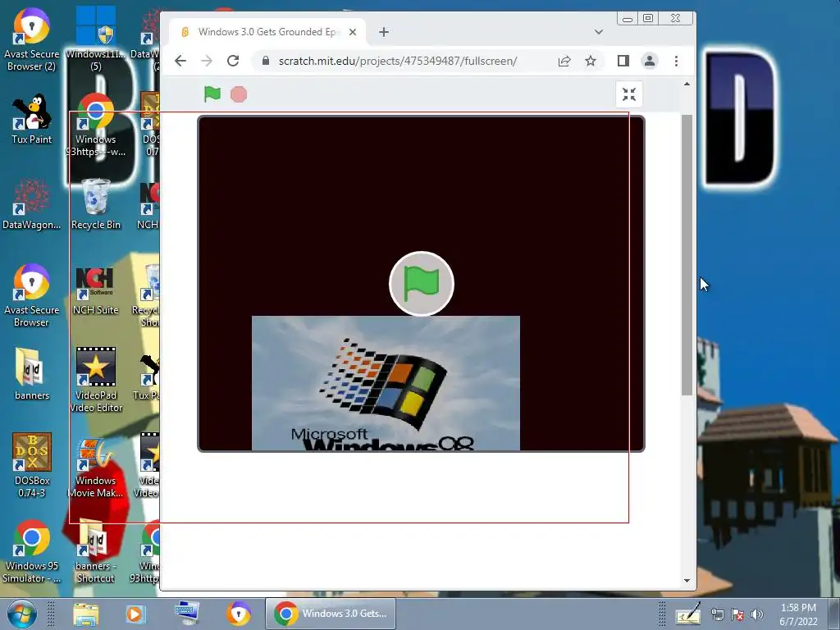This screenshot has width=840, height=630.
Task: Select the Windows 3.0 Gets Chrome taskbar button
Action: pyautogui.click(x=331, y=614)
